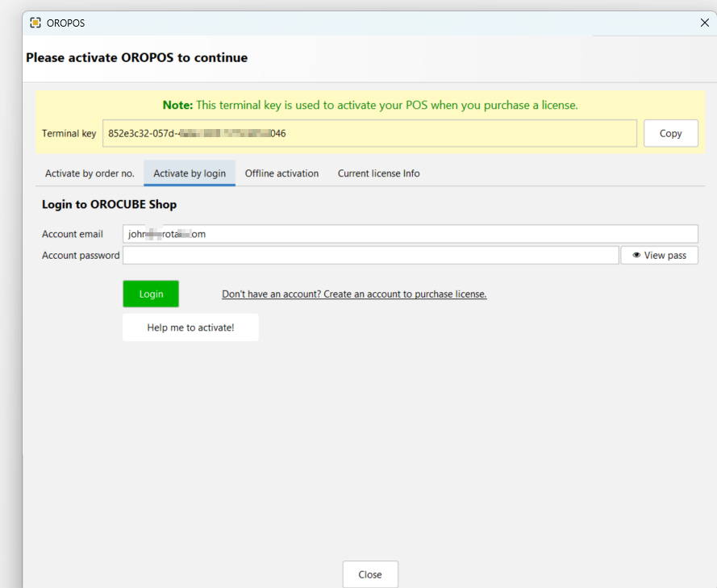Click the OROPOS app icon in title bar
This screenshot has width=717, height=588.
35,23
